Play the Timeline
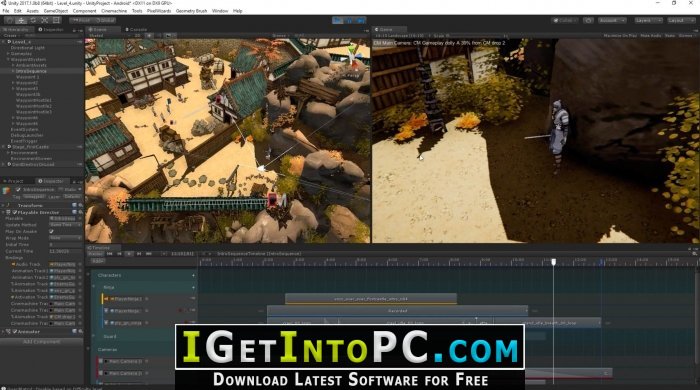The image size is (700, 390). [x=129, y=253]
